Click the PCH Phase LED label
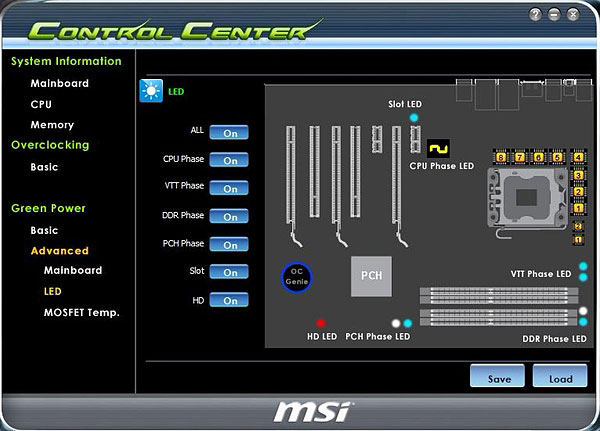This screenshot has width=600, height=431. coord(378,336)
